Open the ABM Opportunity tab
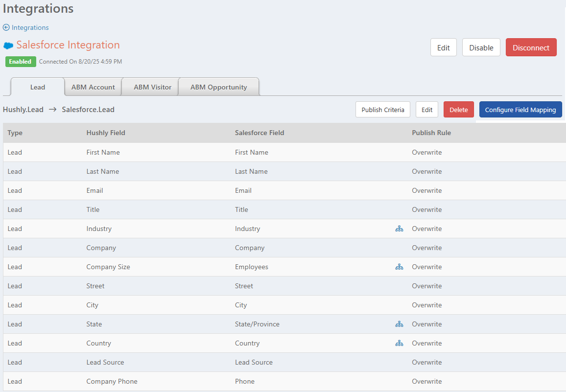The width and height of the screenshot is (566, 392). coord(219,87)
